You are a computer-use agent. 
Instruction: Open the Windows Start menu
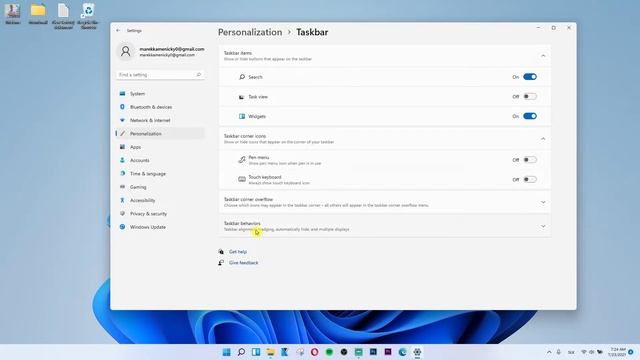pyautogui.click(x=227, y=352)
